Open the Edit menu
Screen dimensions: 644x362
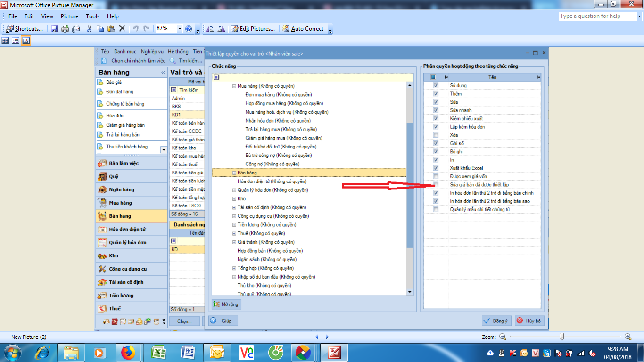(29, 16)
